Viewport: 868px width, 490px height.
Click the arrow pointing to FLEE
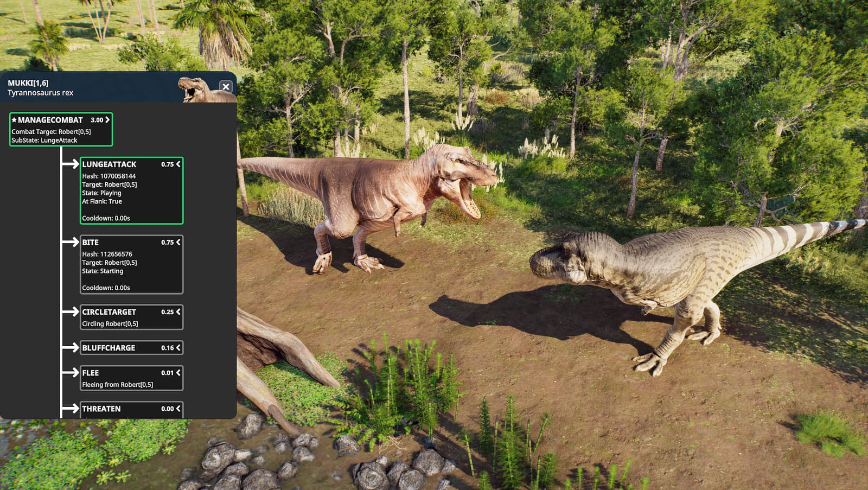(x=71, y=372)
